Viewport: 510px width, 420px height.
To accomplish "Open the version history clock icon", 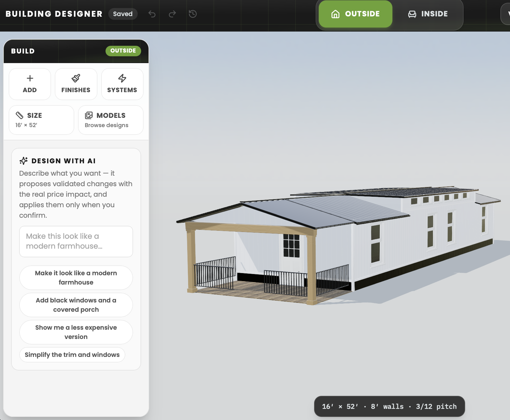I will [x=193, y=14].
